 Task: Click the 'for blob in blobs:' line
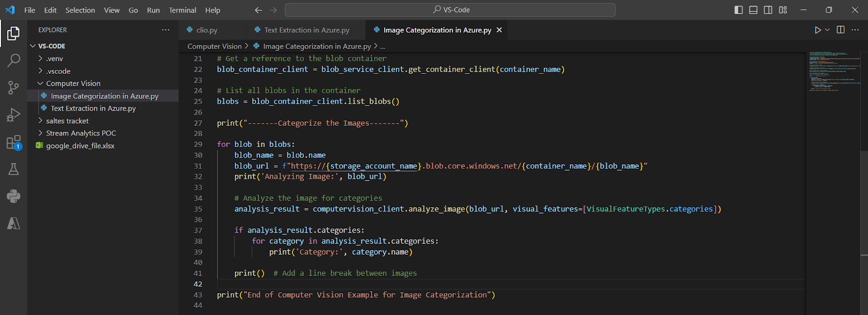[256, 144]
